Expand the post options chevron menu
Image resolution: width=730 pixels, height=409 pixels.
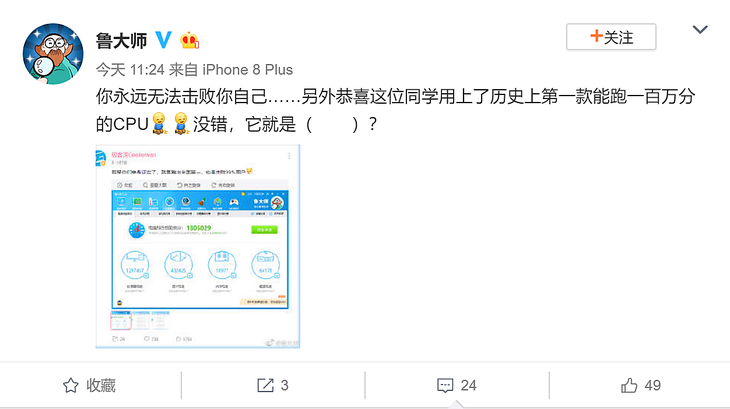pyautogui.click(x=700, y=30)
